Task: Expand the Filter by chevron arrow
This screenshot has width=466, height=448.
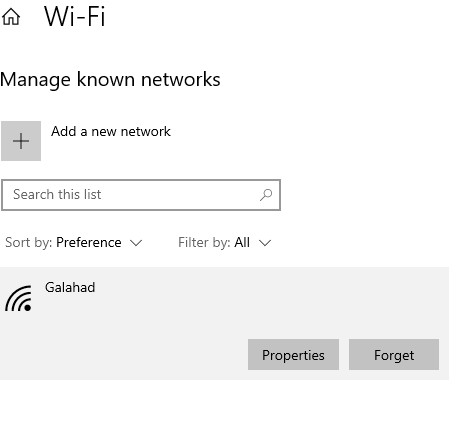Action: click(265, 243)
